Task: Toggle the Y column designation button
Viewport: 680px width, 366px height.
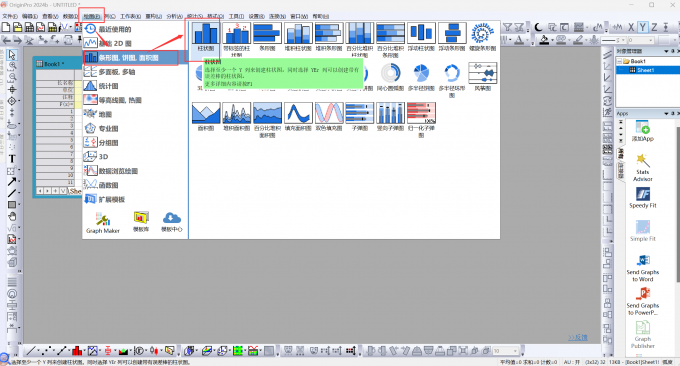Action: coord(643,27)
